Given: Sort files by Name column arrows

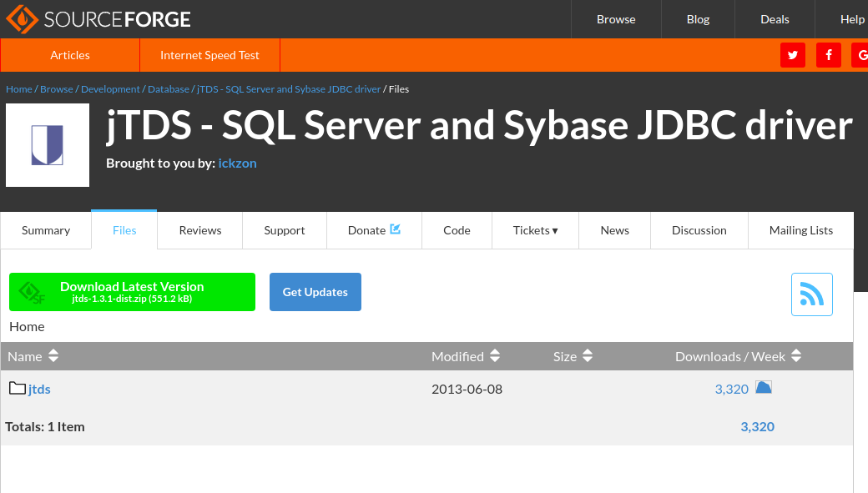Looking at the screenshot, I should (x=53, y=356).
